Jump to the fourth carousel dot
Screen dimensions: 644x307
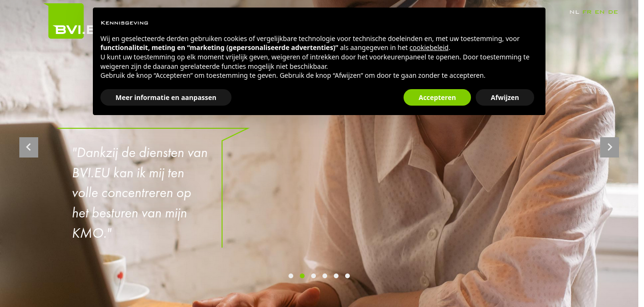(325, 276)
